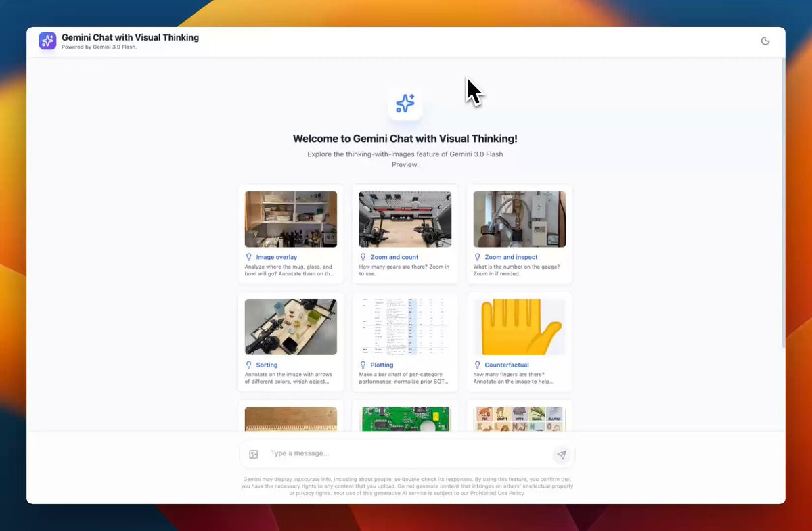Screen dimensions: 812x531
Task: Attach an image using the picture icon
Action: tap(254, 454)
